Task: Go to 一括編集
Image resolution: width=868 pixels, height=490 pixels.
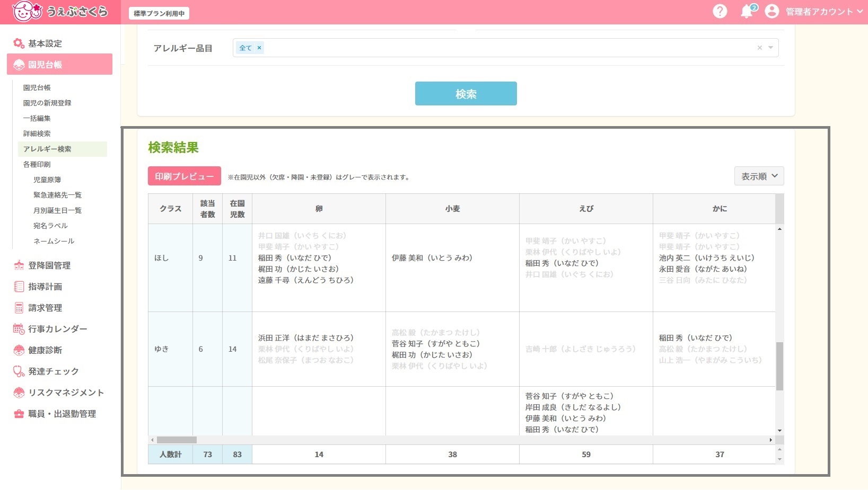Action: click(x=37, y=118)
